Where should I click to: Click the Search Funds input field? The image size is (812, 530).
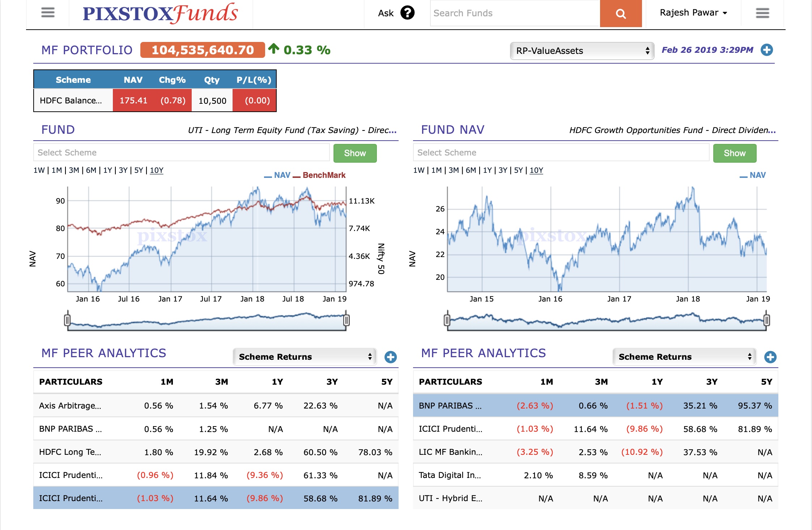pos(515,13)
